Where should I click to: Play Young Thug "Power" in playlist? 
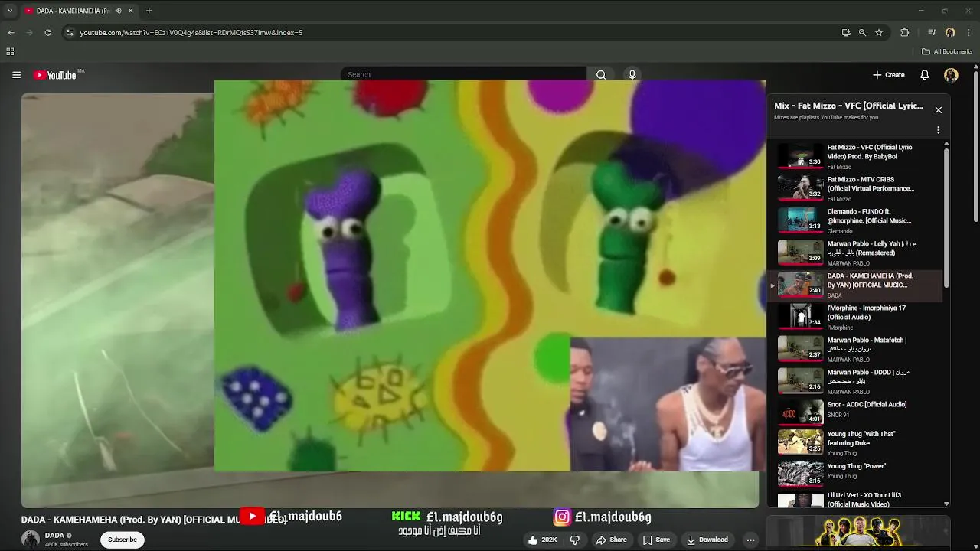click(856, 474)
